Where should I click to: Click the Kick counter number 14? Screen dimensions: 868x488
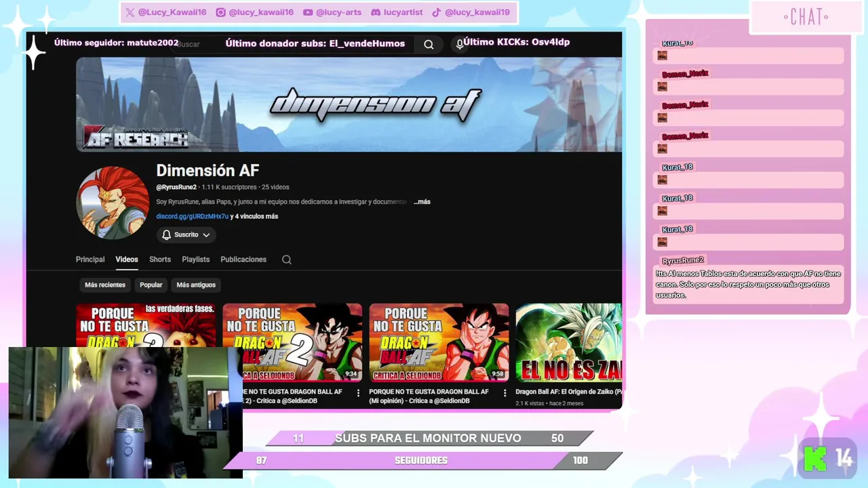[844, 460]
